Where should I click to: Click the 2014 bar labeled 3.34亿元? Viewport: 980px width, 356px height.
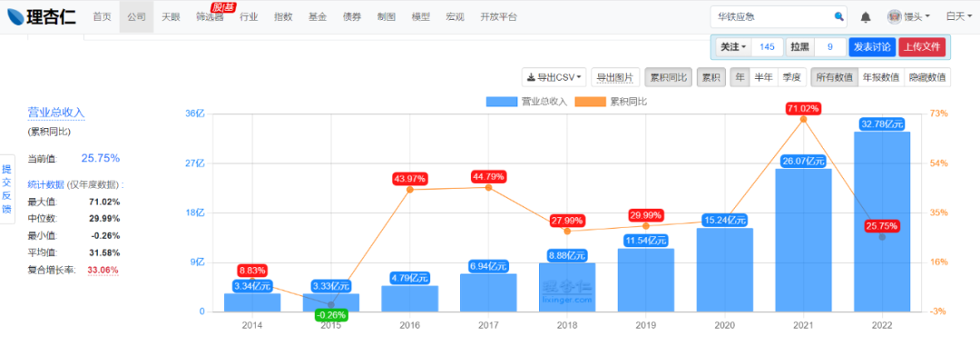[252, 302]
